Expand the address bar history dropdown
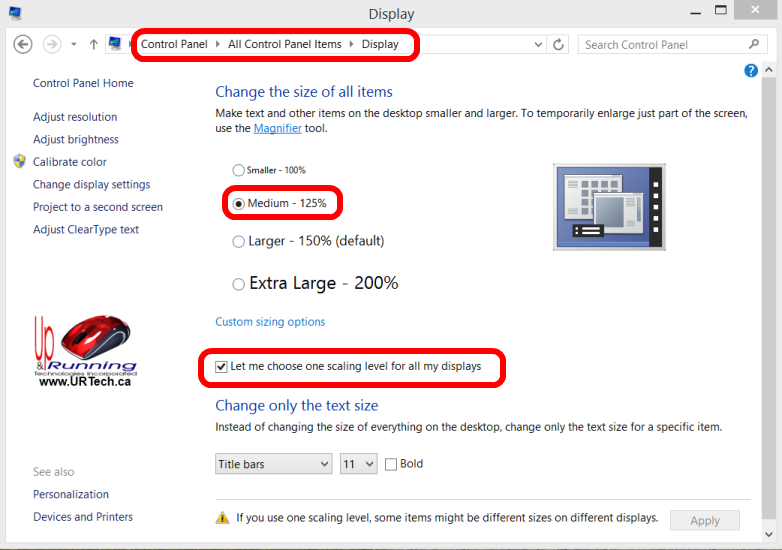782x550 pixels. coord(539,44)
